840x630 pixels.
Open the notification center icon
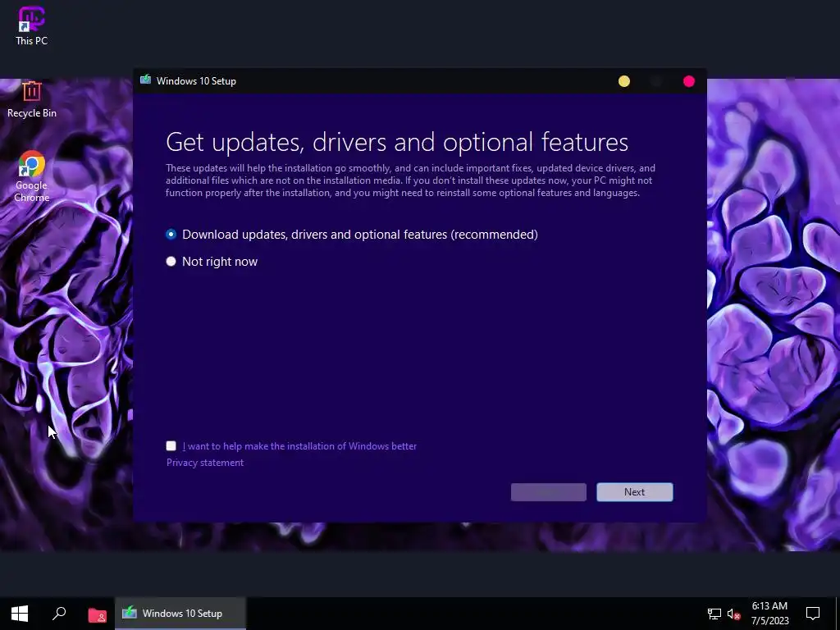pyautogui.click(x=813, y=614)
